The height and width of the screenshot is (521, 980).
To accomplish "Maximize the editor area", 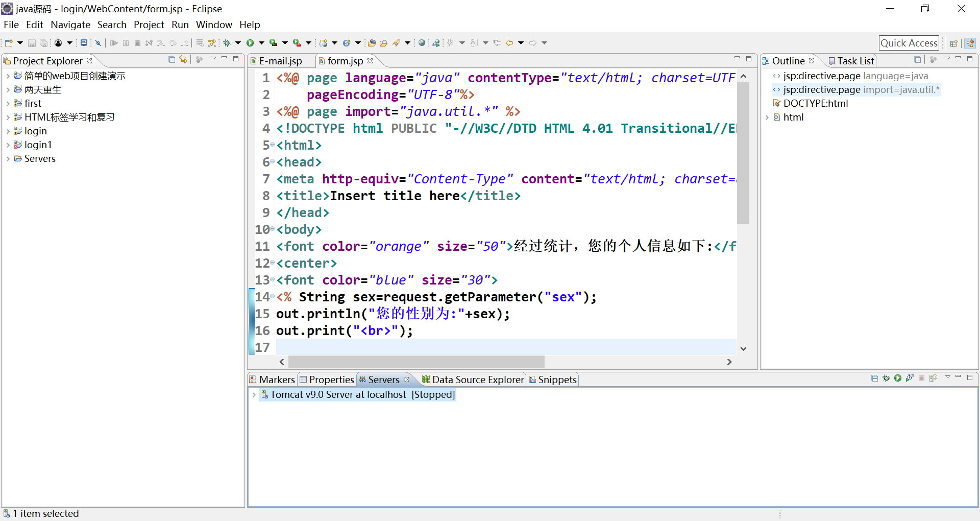I will point(749,59).
